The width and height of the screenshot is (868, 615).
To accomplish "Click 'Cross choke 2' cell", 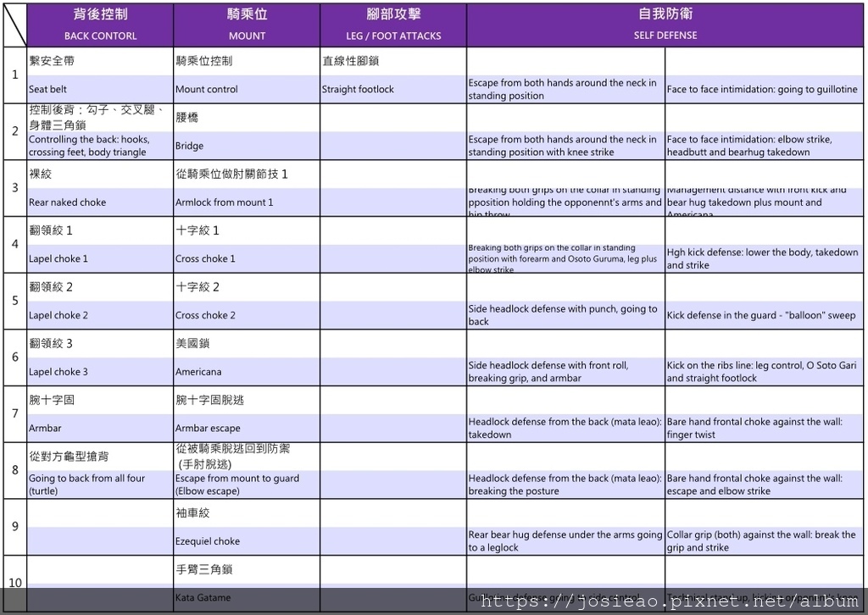I will click(247, 315).
